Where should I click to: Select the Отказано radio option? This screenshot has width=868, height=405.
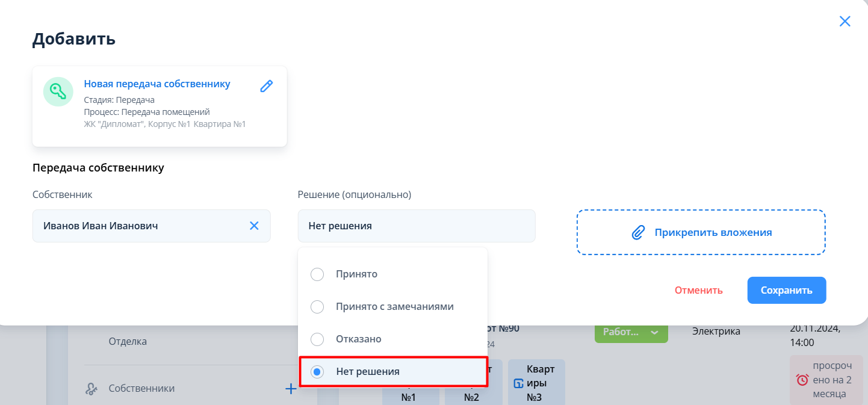(x=317, y=339)
